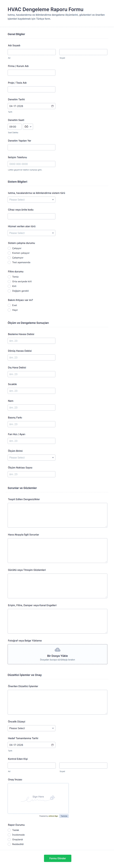Screen dimensions: 114x868
Task: Click the Besleme Havası Debisi field
Action: 31,341
